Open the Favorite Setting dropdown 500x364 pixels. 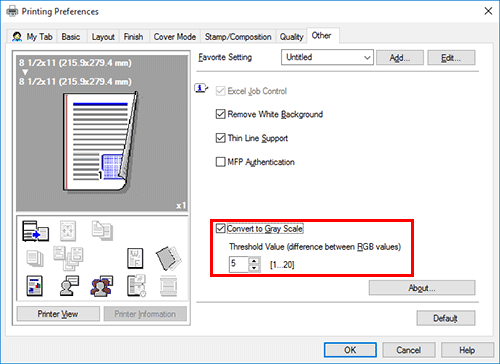[327, 57]
